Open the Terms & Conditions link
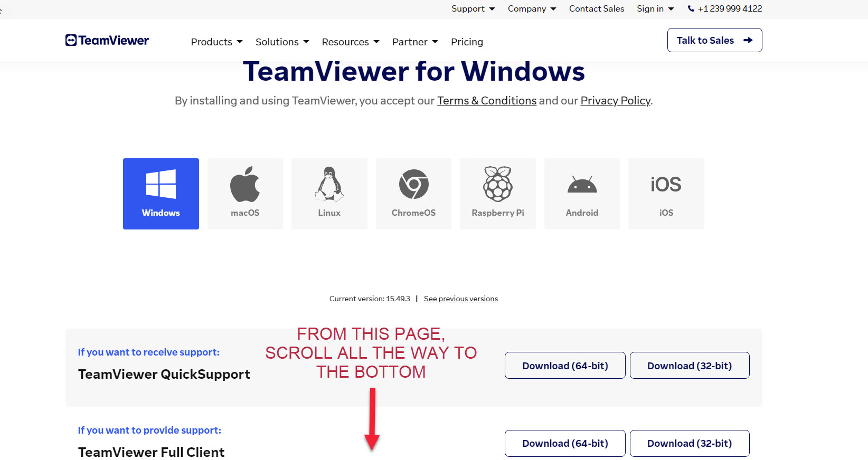This screenshot has width=868, height=460. (487, 100)
